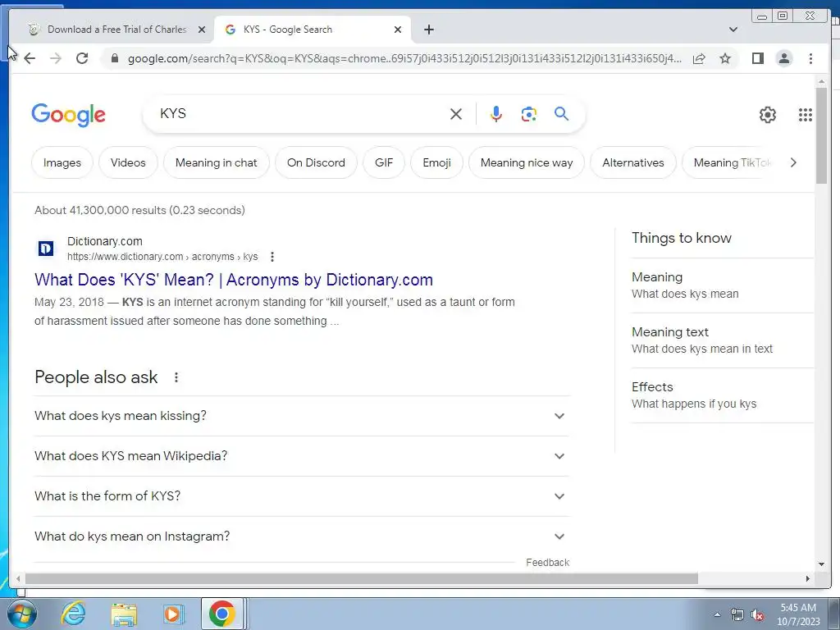
Task: Open a new tab with the plus button
Action: (x=428, y=30)
